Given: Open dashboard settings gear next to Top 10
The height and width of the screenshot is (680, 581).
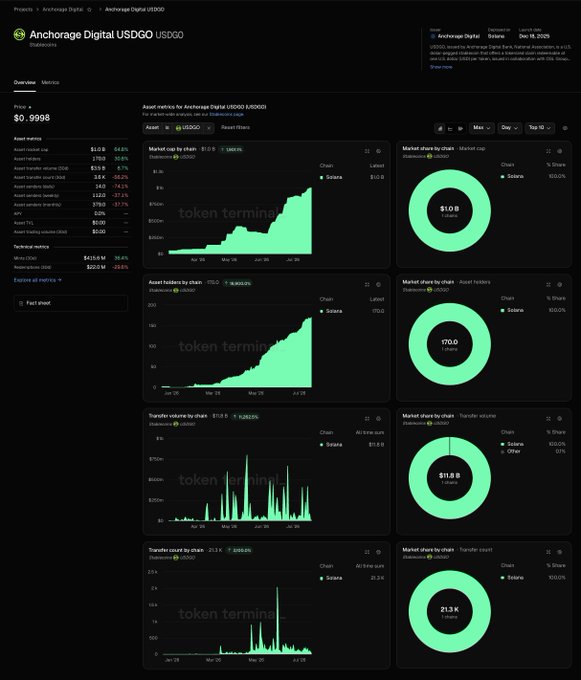Looking at the screenshot, I should point(565,128).
